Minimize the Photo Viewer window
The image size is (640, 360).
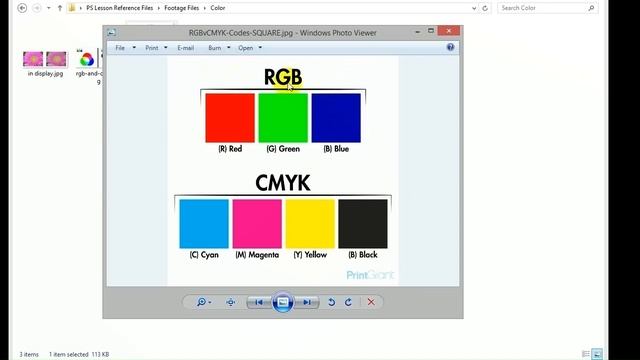click(417, 31)
